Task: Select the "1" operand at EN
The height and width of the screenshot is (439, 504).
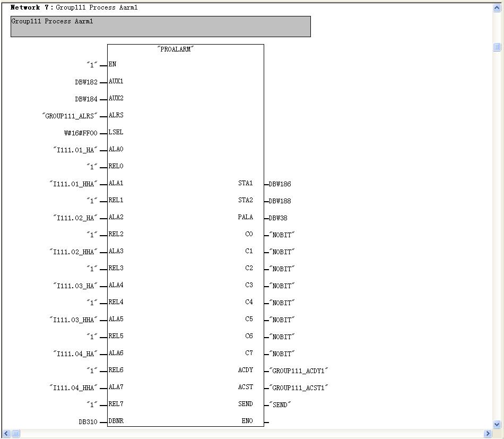Action: 92,65
